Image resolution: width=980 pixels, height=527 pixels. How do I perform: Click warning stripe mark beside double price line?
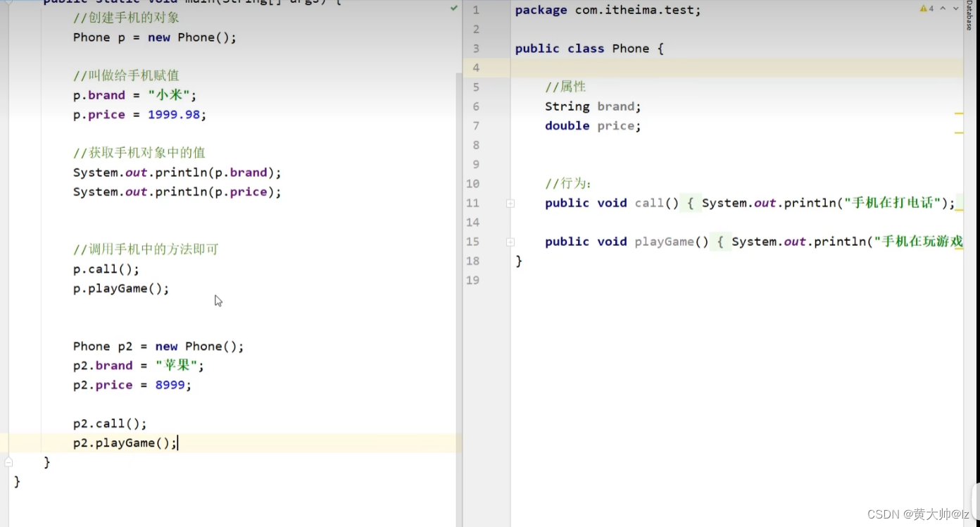(x=959, y=132)
